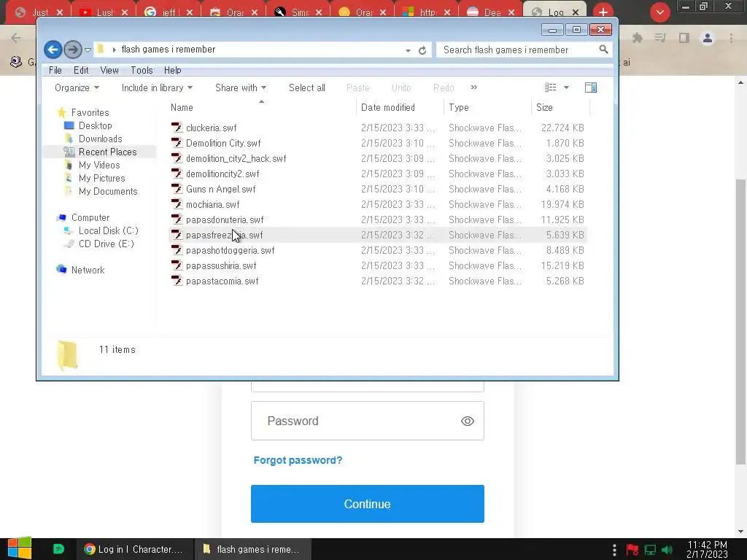Toggle the browser side panel icon
The height and width of the screenshot is (560, 747).
(x=684, y=38)
